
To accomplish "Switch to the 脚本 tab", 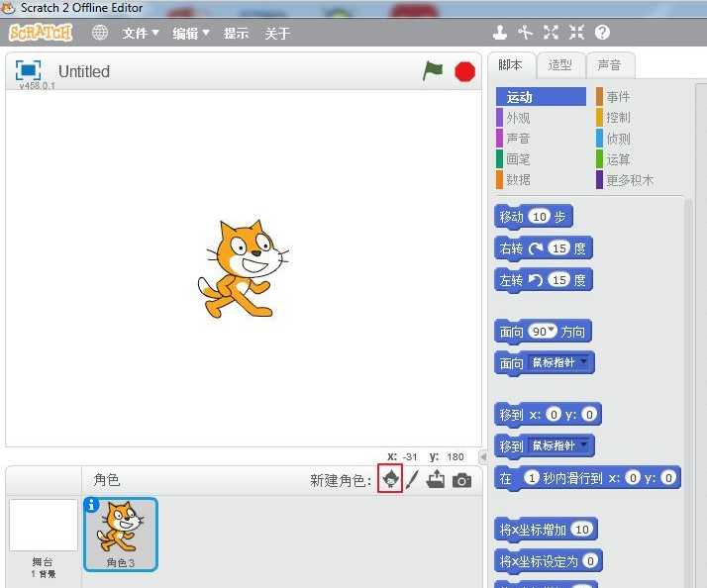I will 511,65.
